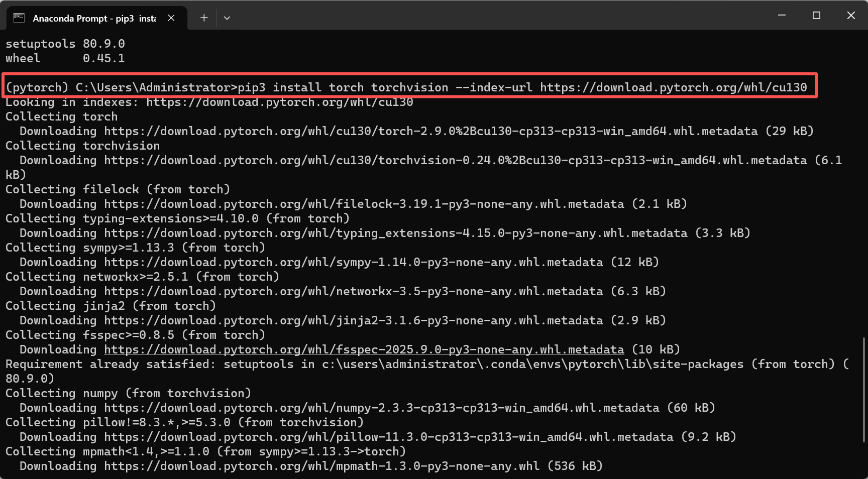Minimize the terminal window
This screenshot has height=479, width=868.
(781, 15)
